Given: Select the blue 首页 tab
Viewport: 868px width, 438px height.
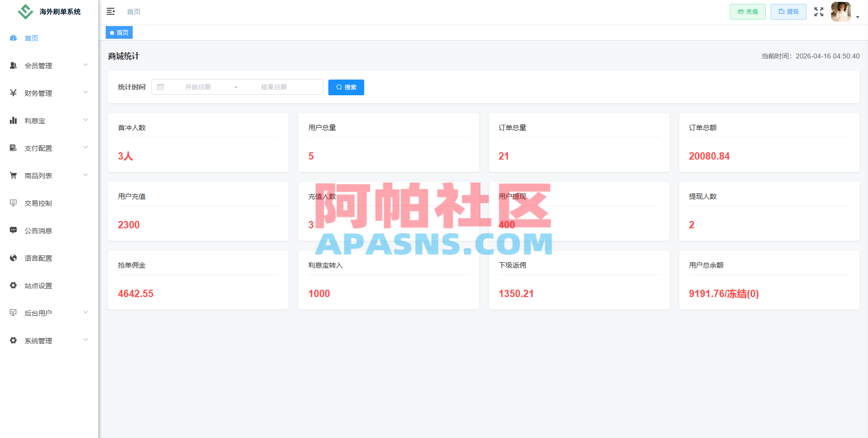Looking at the screenshot, I should pos(119,32).
